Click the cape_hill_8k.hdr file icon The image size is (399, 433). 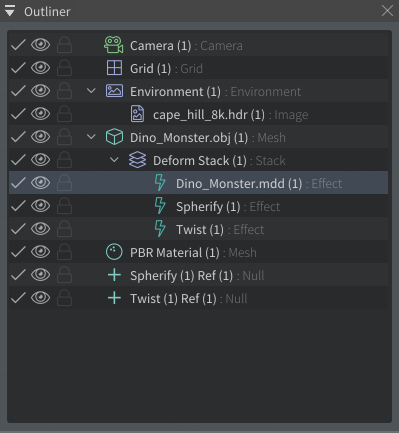[x=137, y=114]
